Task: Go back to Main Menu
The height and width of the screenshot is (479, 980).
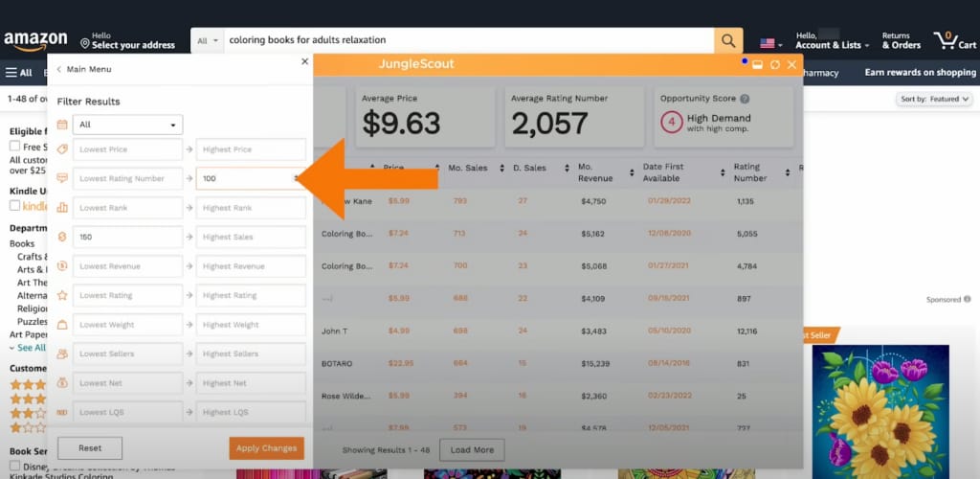Action: [84, 69]
